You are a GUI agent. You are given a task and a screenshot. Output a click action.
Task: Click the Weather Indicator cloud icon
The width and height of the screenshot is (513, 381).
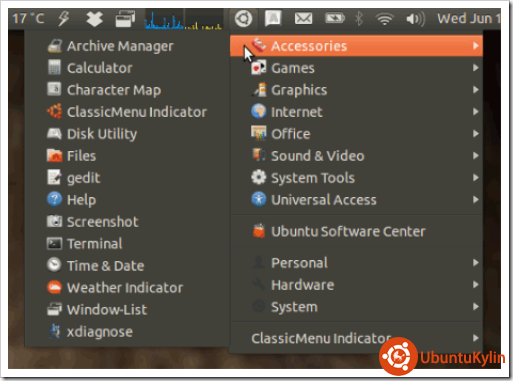click(54, 287)
